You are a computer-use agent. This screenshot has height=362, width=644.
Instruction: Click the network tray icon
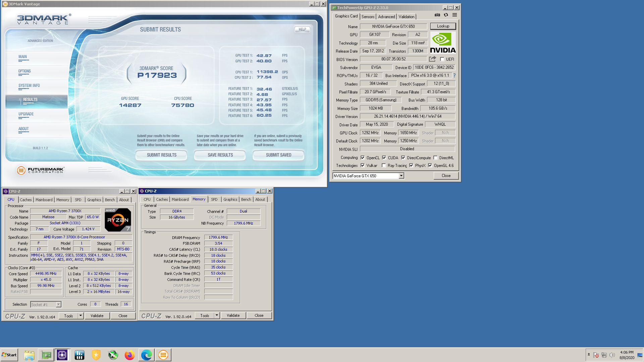pyautogui.click(x=604, y=355)
